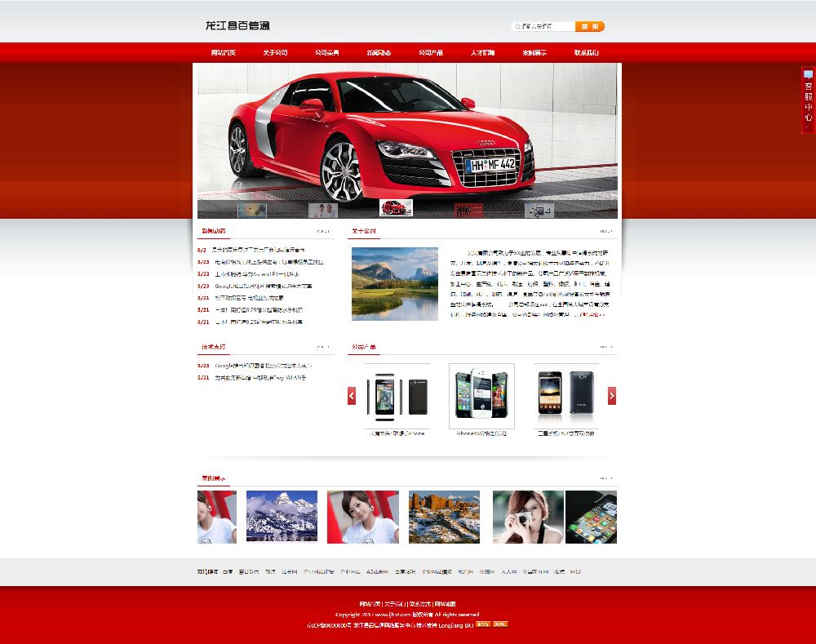Screen dimensions: 816x644
Task: Click the orange 搜索 search button
Action: (590, 27)
